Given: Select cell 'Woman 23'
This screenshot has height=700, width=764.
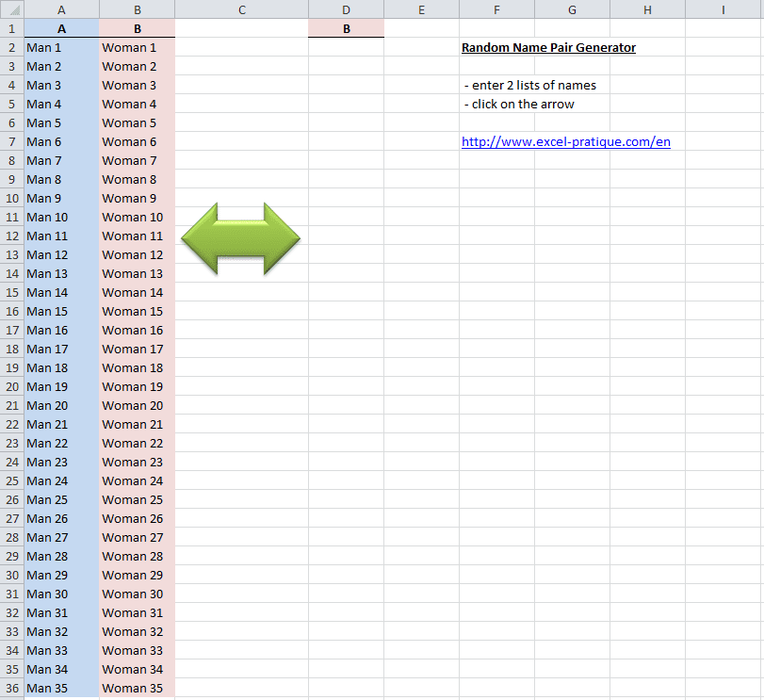Looking at the screenshot, I should coord(137,463).
